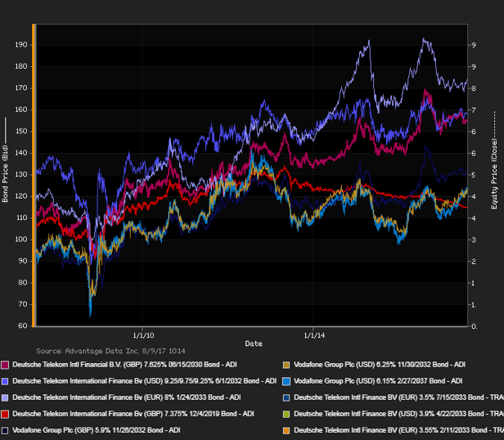The height and width of the screenshot is (440, 504).
Task: Click the magenta swatch for Deutsche Telekom GBP 7.625% bond
Action: [x=5, y=365]
